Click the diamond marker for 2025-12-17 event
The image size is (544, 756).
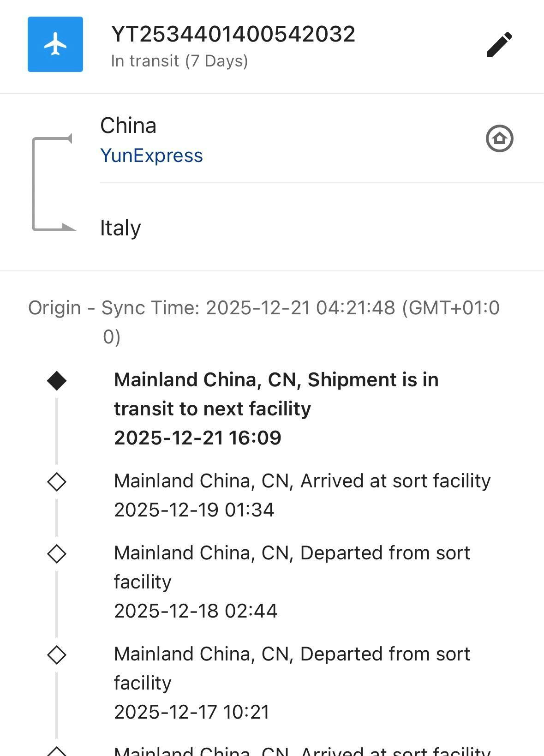coord(57,654)
